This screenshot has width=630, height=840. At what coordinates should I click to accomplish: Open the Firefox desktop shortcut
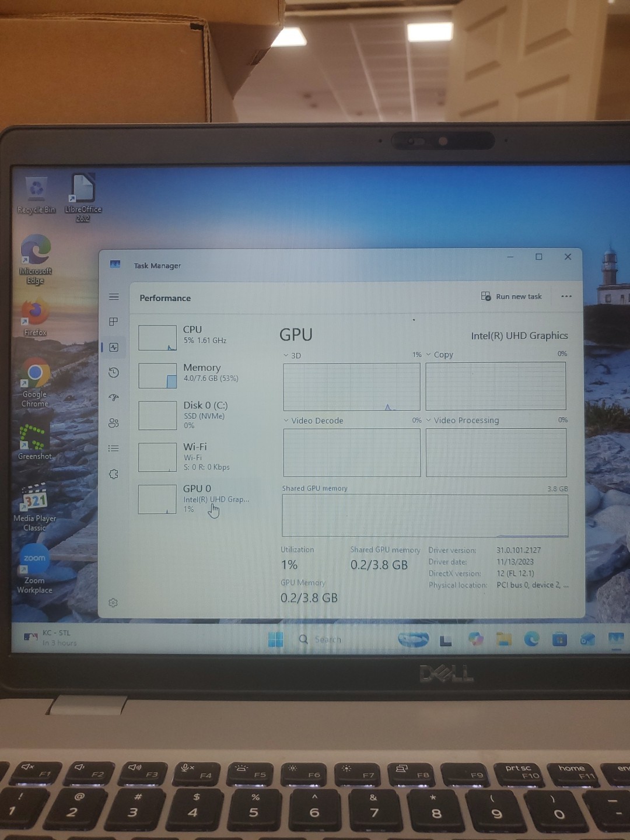35,318
